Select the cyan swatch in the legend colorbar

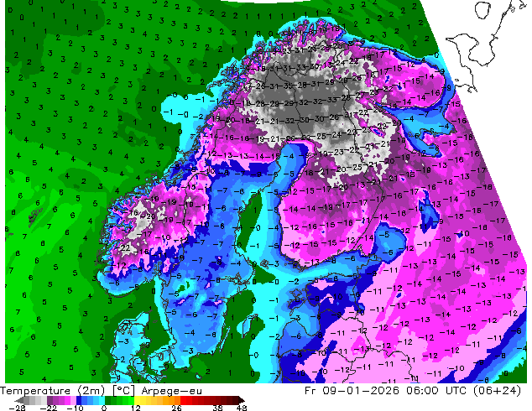[x=102, y=400]
